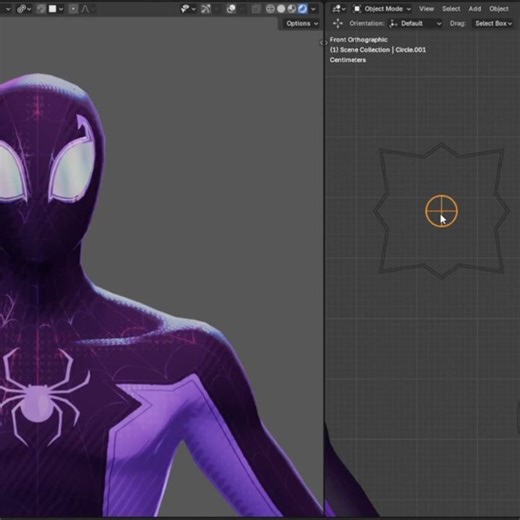
Task: Switch to solid viewport shading
Action: pyautogui.click(x=281, y=9)
